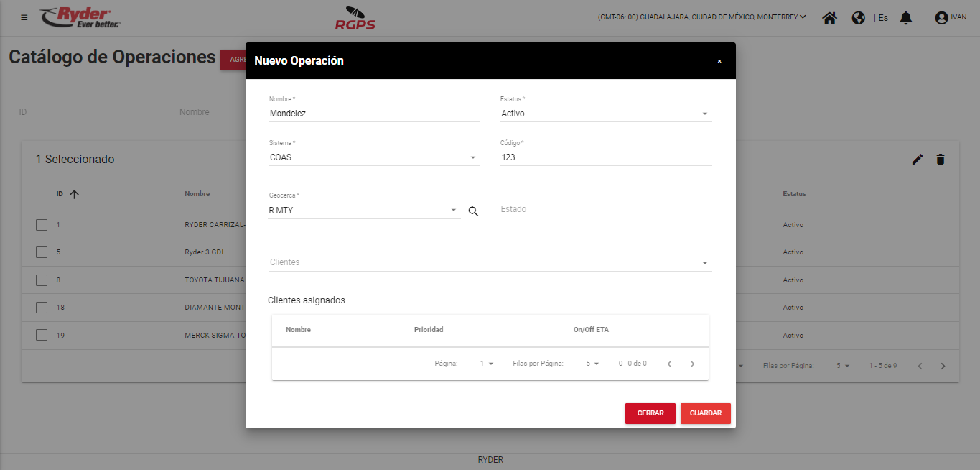Open the hamburger navigation menu
Image resolution: width=980 pixels, height=470 pixels.
click(x=24, y=17)
